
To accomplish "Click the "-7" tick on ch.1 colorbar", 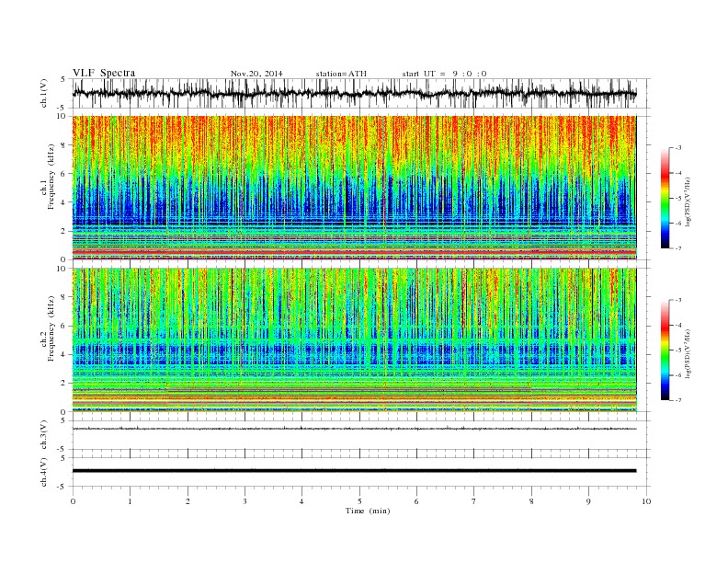I will [x=677, y=248].
